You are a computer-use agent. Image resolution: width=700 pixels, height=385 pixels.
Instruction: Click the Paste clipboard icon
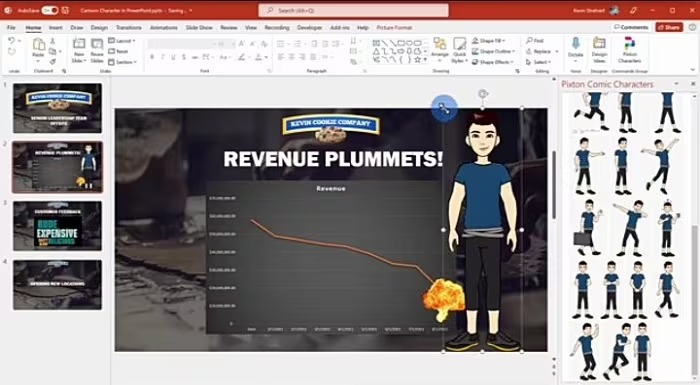(38, 44)
